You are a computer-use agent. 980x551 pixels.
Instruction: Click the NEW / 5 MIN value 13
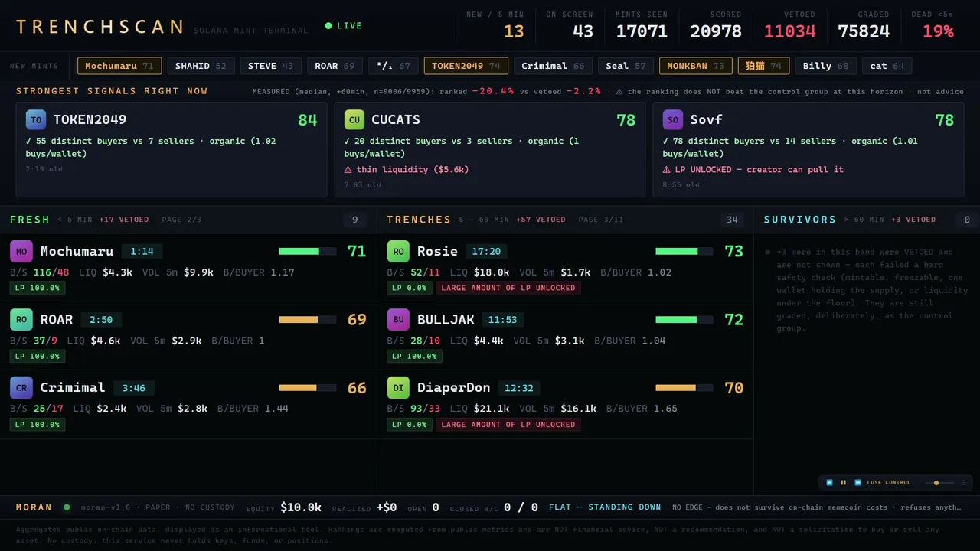click(x=514, y=31)
